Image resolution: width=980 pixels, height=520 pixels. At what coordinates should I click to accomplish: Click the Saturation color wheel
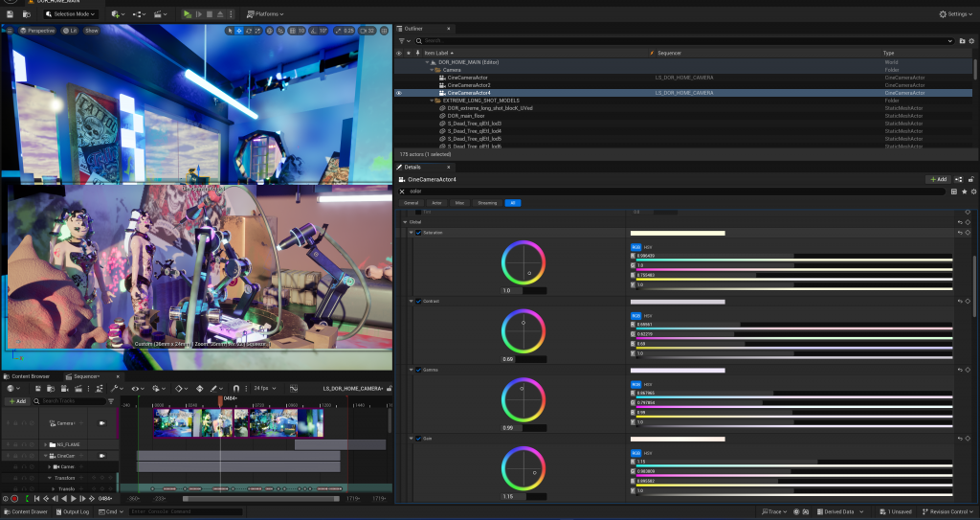[523, 261]
